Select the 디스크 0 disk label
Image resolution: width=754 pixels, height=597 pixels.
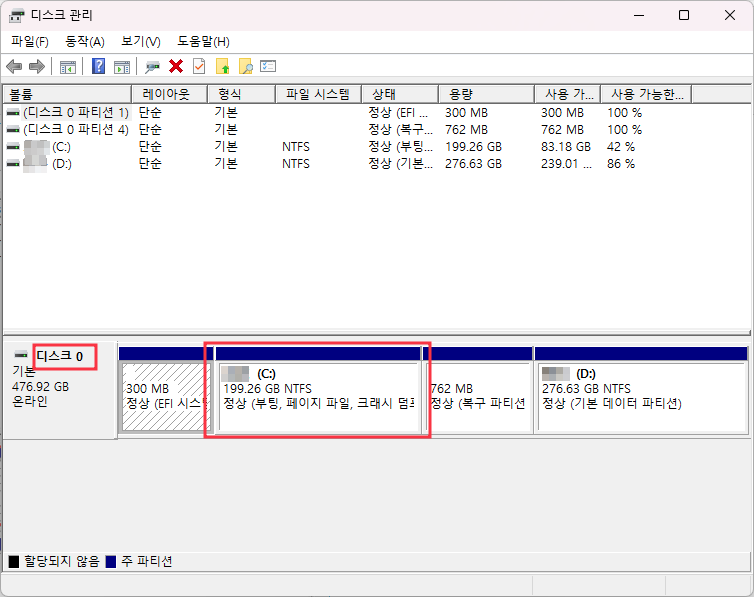tap(60, 356)
